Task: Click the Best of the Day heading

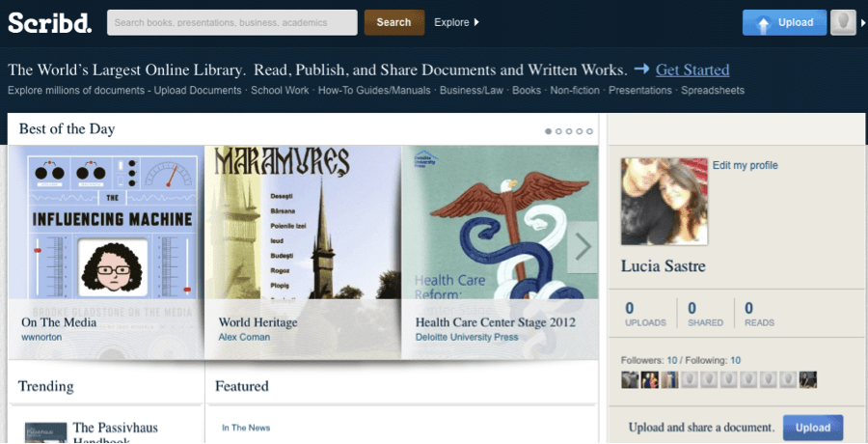Action: (67, 128)
